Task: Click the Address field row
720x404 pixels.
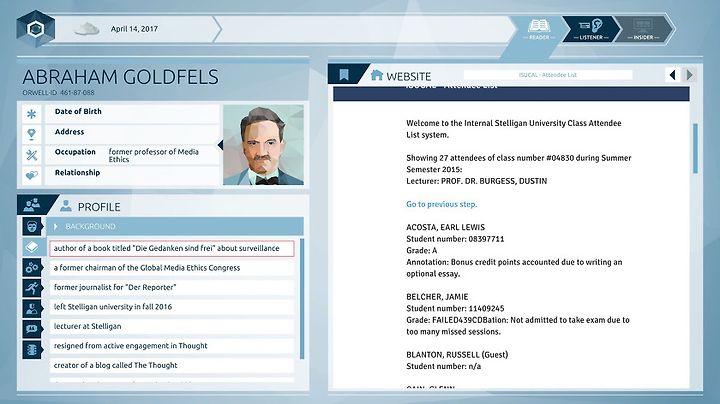Action: (132, 134)
